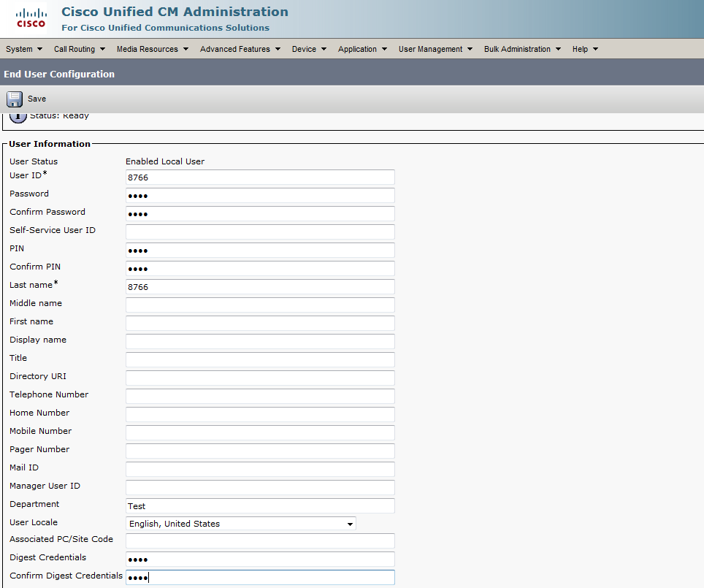
Task: Click the Pager Number field
Action: point(260,451)
